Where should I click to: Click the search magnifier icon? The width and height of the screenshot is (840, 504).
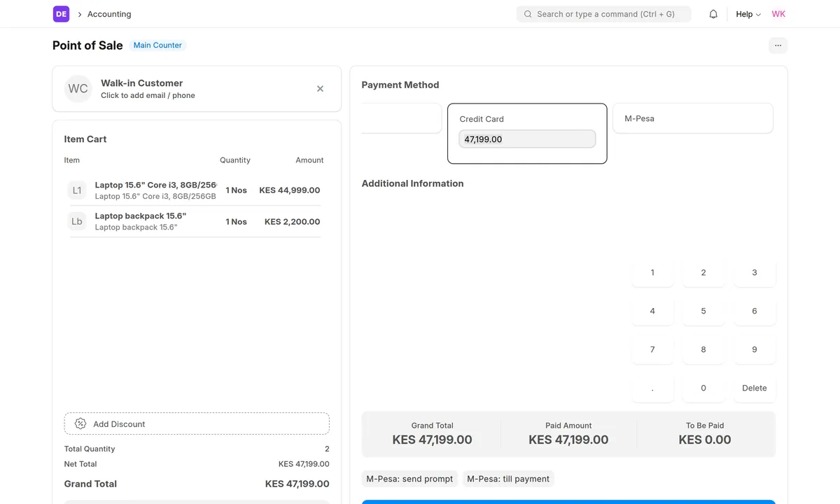[x=528, y=14]
